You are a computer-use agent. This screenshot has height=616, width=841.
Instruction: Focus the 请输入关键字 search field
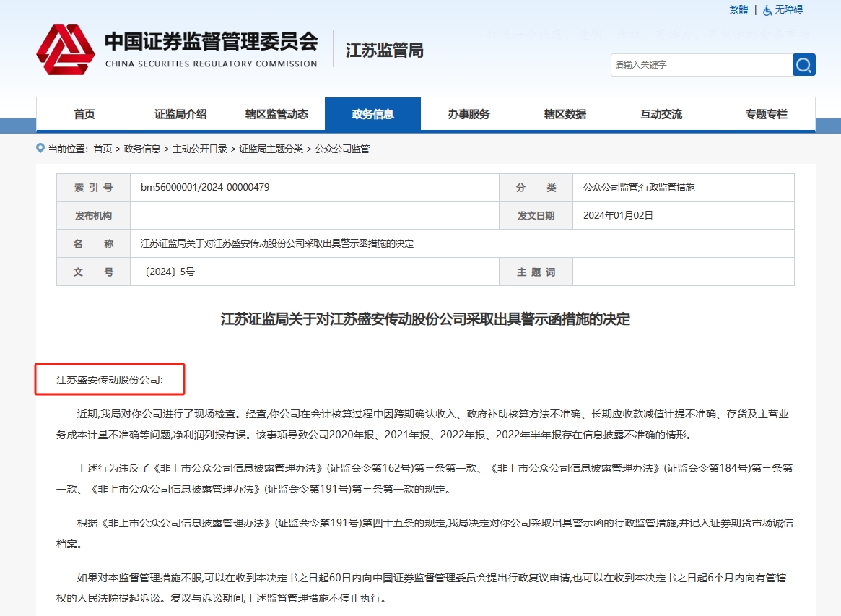pyautogui.click(x=702, y=65)
